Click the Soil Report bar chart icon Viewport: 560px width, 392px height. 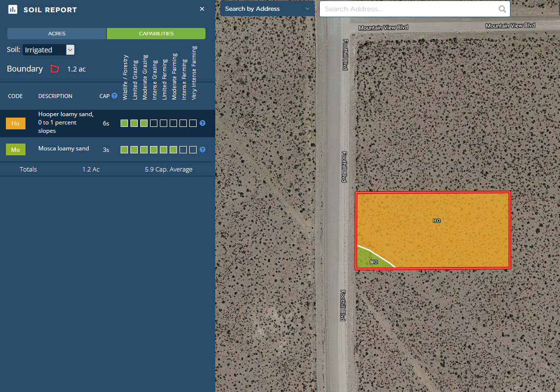pyautogui.click(x=13, y=9)
